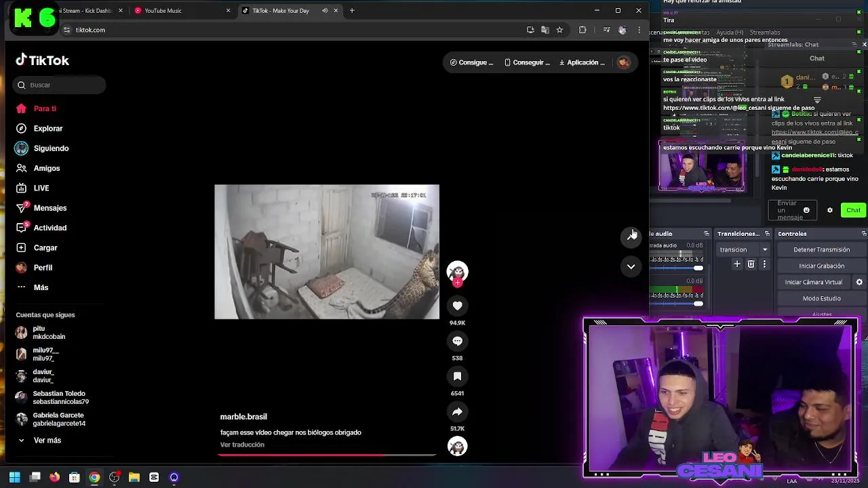Click Iniciar Grabación in OBS
This screenshot has height=488, width=868.
821,266
